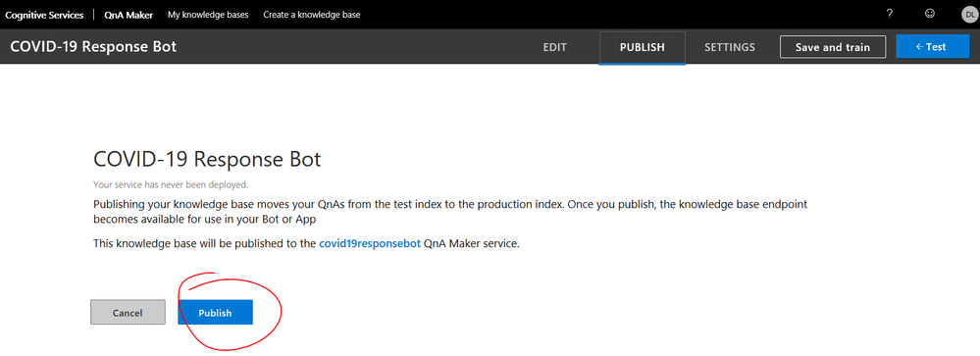The image size is (980, 356).
Task: Switch to the EDIT tab
Action: point(555,47)
